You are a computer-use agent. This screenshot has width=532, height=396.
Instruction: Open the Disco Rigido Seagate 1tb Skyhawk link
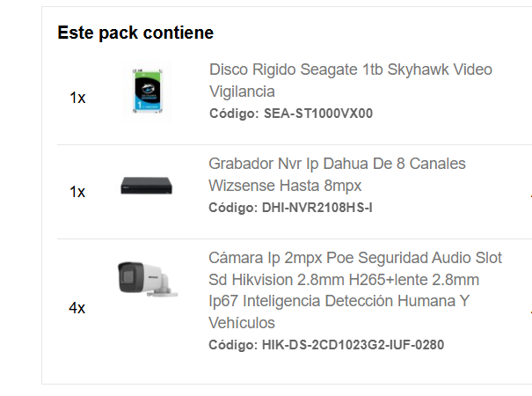pos(351,80)
